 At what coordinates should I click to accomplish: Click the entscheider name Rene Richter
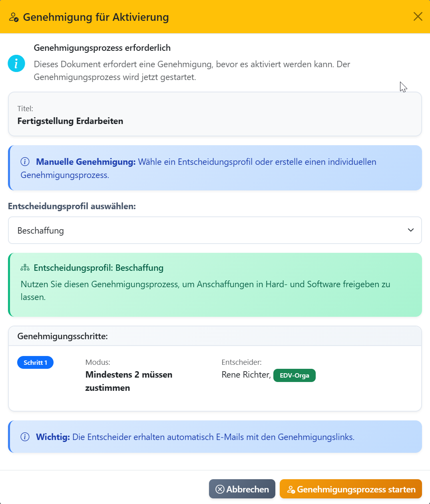(x=245, y=374)
